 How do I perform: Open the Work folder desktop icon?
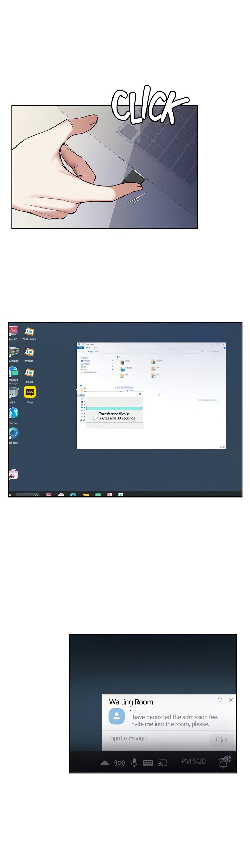[x=29, y=331]
